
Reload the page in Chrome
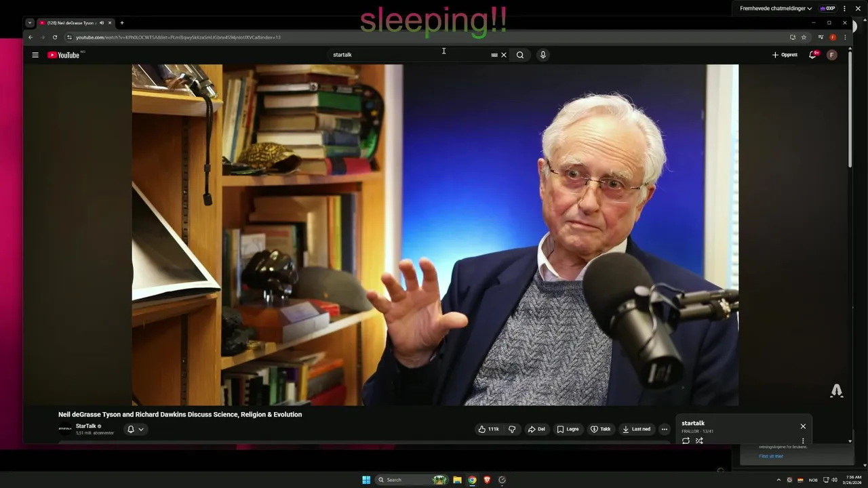click(55, 37)
